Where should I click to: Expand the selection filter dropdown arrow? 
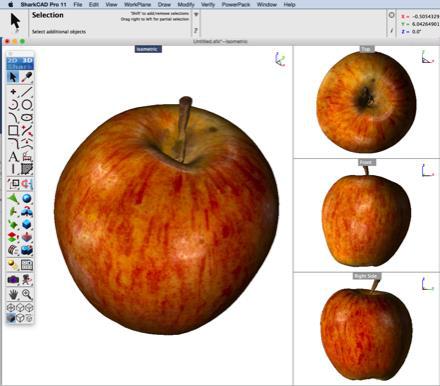[x=196, y=15]
